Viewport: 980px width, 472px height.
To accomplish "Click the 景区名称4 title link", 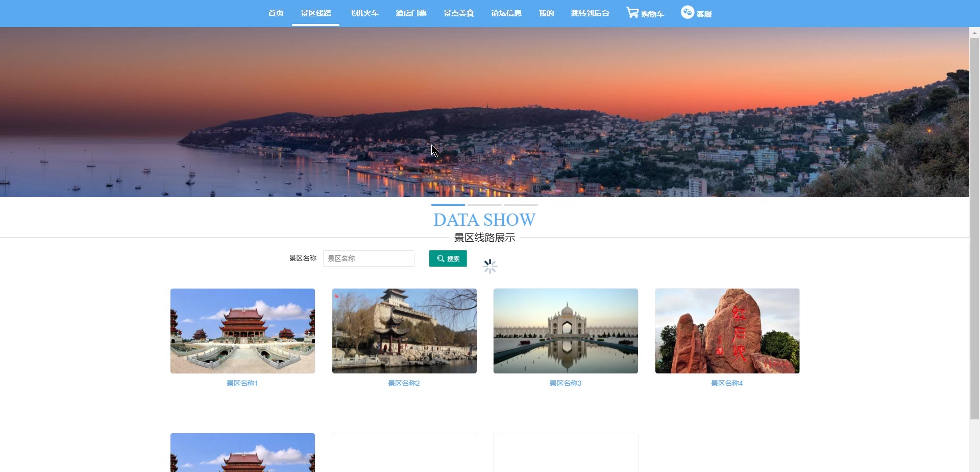I will (727, 383).
